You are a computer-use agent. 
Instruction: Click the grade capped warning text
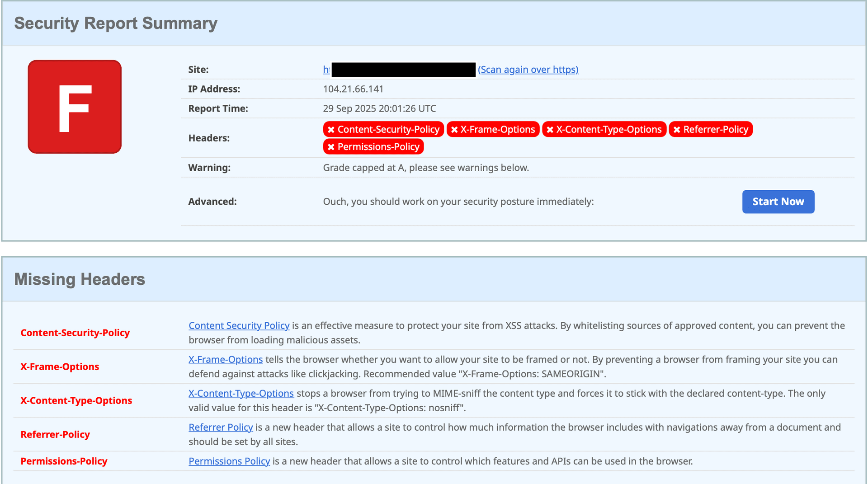click(425, 168)
